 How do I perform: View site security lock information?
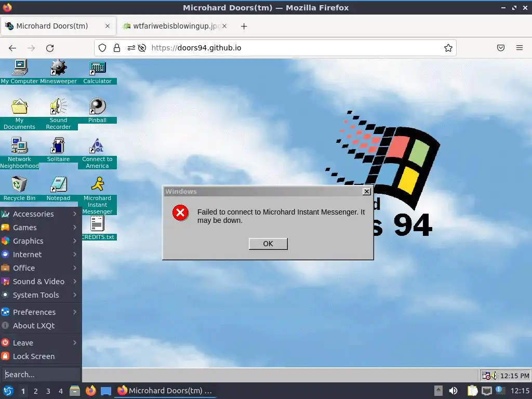(117, 48)
